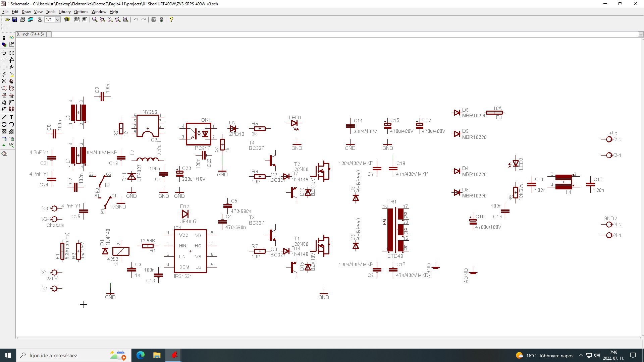Open the Windows Start button
Screen dimensions: 644x362
(x=8, y=355)
